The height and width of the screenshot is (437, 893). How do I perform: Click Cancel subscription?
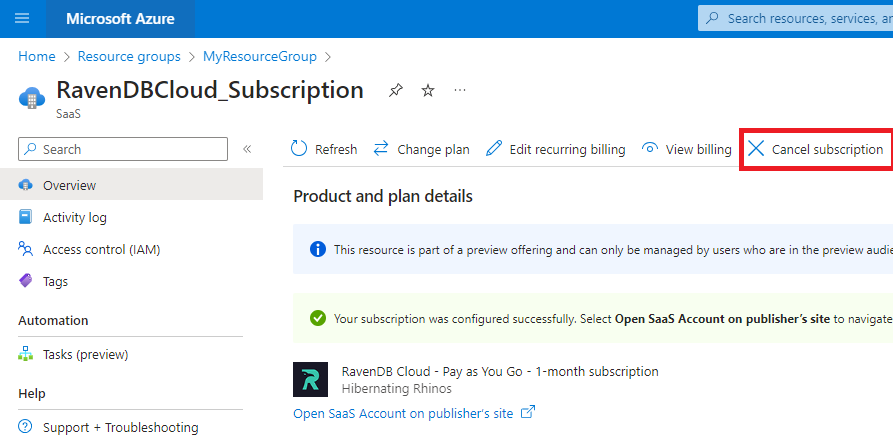click(815, 149)
